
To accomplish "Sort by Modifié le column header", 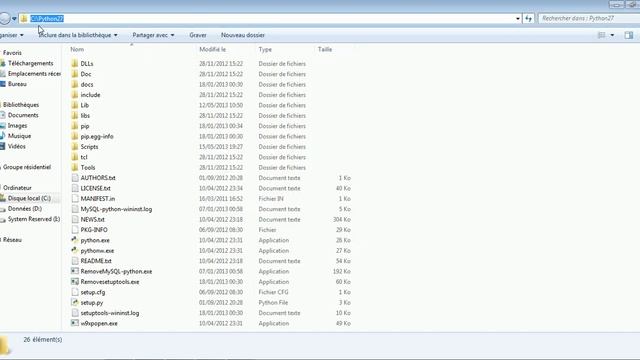I will click(213, 49).
